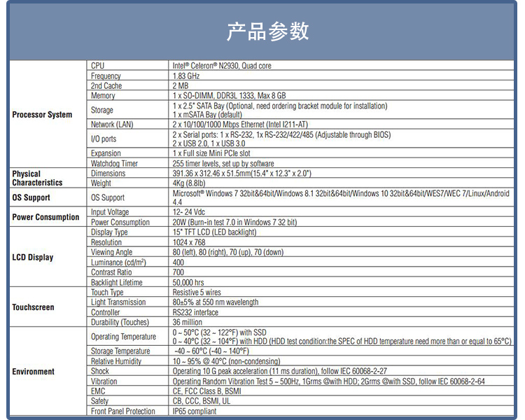Viewport: 525px width, 420px height.
Task: Click the 'Watchdog Timer' label
Action: click(114, 163)
